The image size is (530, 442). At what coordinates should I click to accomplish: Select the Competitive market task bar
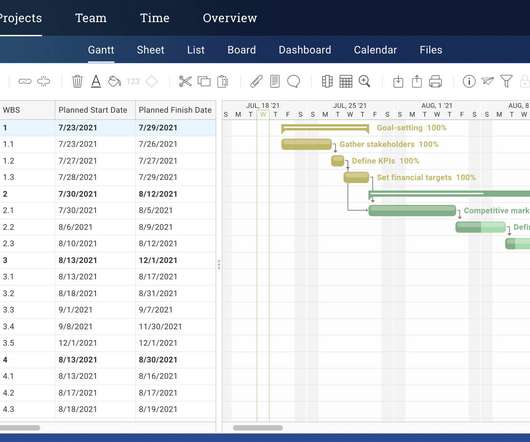pyautogui.click(x=412, y=211)
